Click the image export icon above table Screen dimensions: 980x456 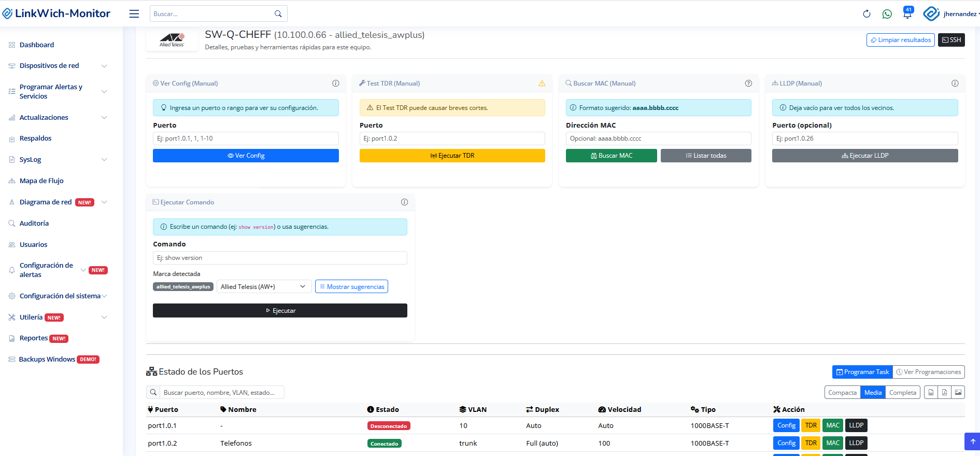[958, 393]
